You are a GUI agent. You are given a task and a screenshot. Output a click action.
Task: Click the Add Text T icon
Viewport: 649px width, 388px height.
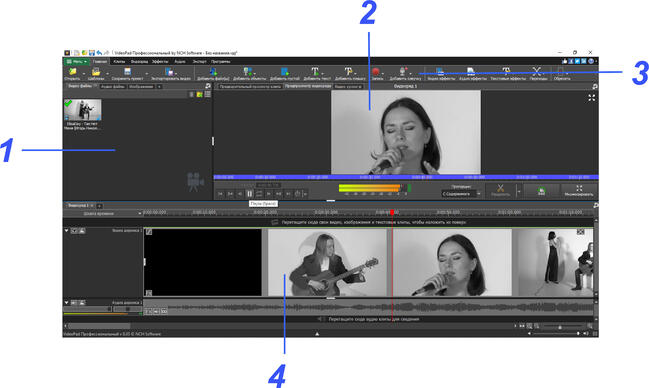316,72
